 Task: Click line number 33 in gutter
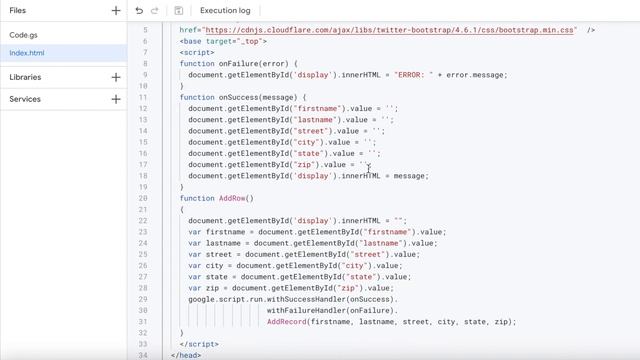point(143,344)
